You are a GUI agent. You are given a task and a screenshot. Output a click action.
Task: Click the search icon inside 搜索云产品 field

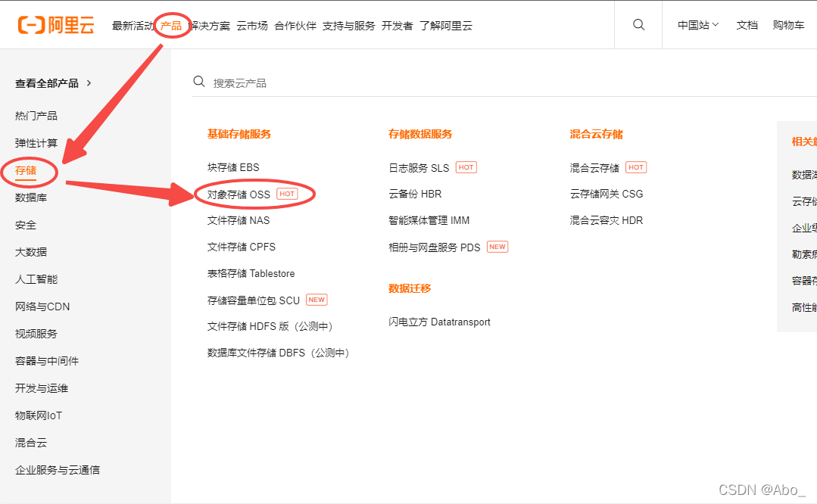point(198,81)
